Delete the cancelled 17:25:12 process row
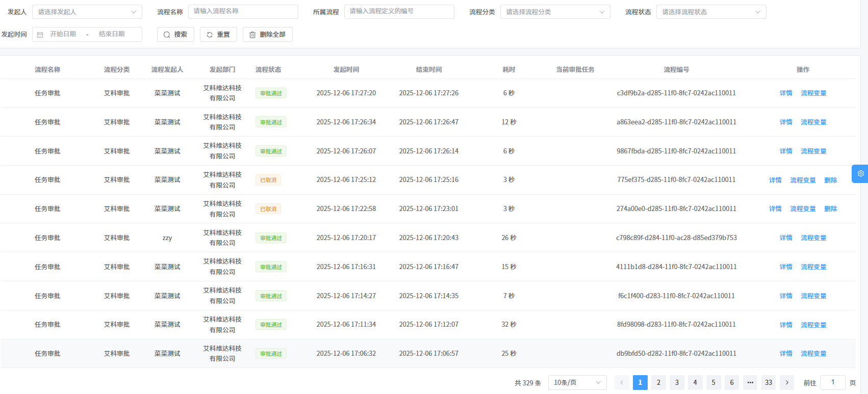 tap(831, 180)
